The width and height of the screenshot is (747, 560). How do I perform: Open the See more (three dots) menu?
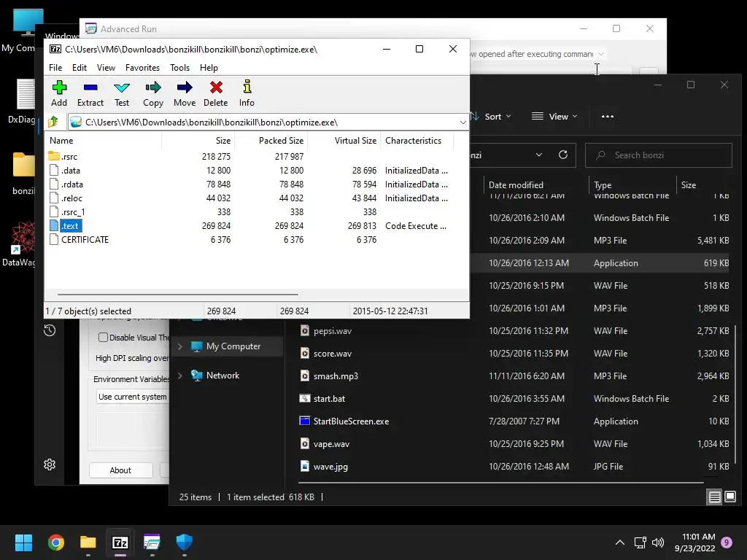pyautogui.click(x=608, y=116)
